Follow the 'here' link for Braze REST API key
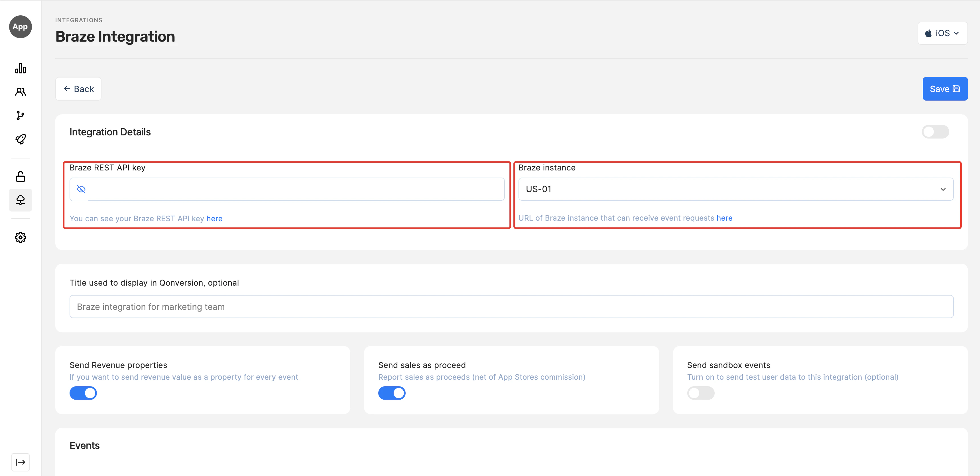 click(214, 218)
